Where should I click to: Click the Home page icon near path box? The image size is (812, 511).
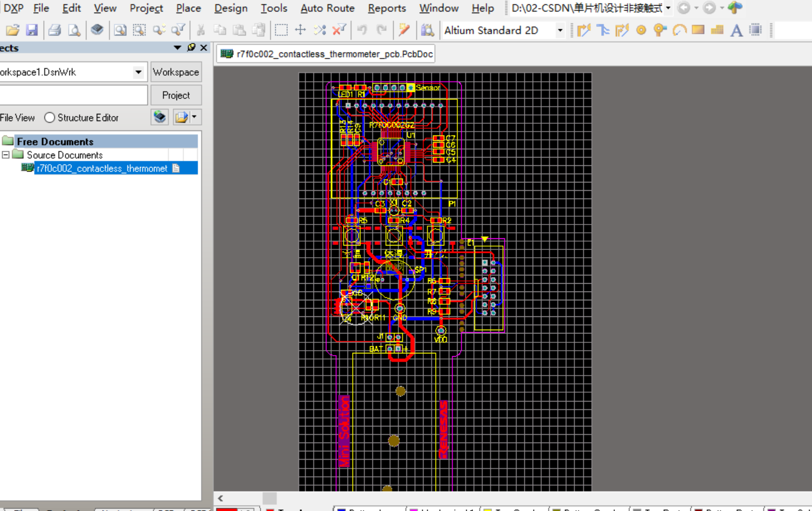pyautogui.click(x=735, y=8)
